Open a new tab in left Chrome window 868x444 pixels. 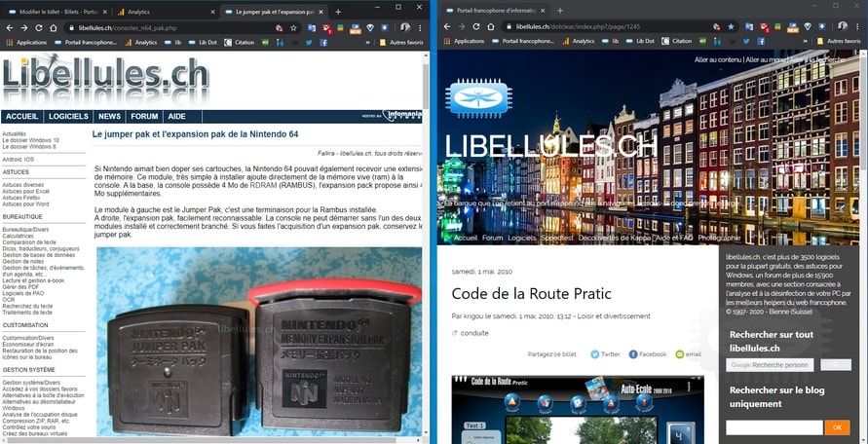(338, 12)
